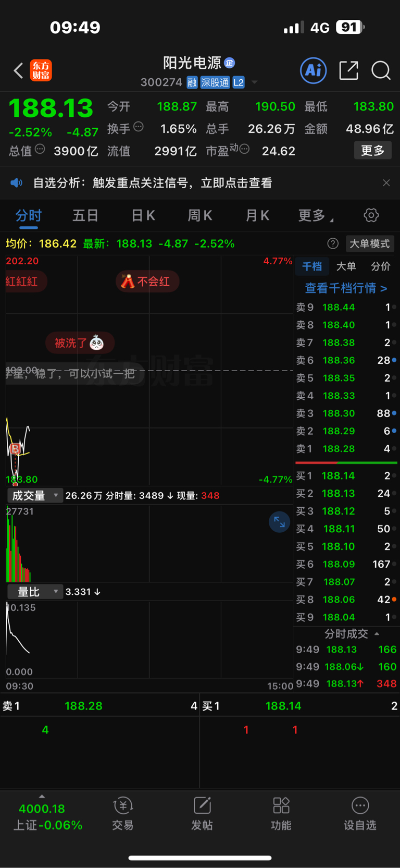The width and height of the screenshot is (400, 868).
Task: Tap the L2 level badge
Action: coord(239,82)
